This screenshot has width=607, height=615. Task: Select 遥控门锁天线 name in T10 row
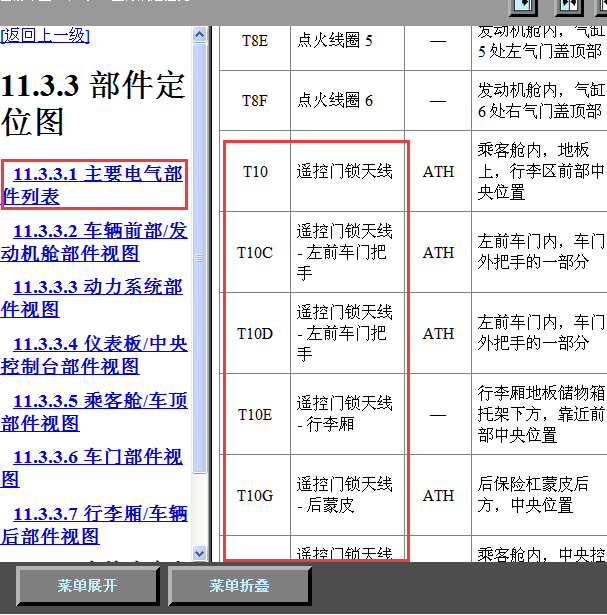coord(347,171)
